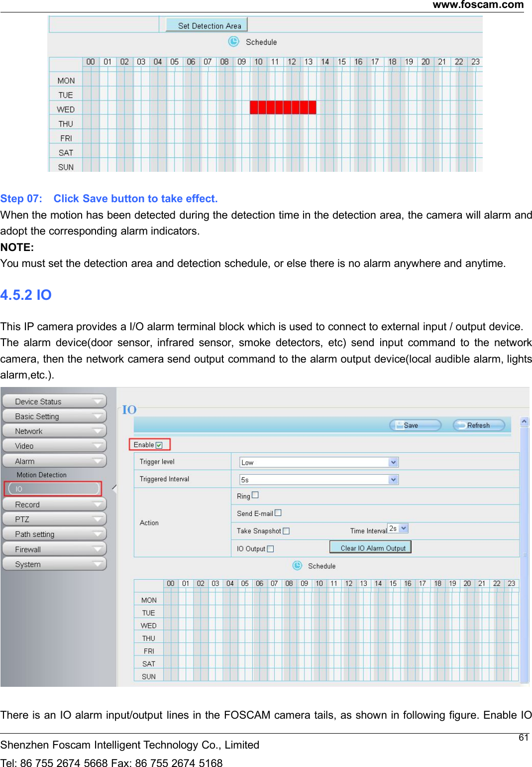532x767 pixels.
Task: Click the red WED block in detection schedule
Action: [283, 107]
